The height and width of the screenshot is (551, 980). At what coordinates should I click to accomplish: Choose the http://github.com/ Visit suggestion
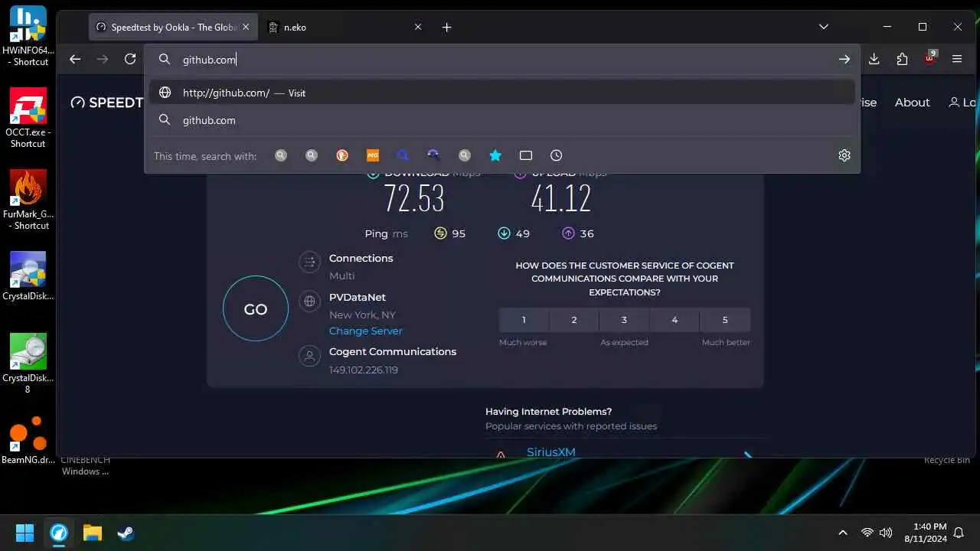pos(502,93)
